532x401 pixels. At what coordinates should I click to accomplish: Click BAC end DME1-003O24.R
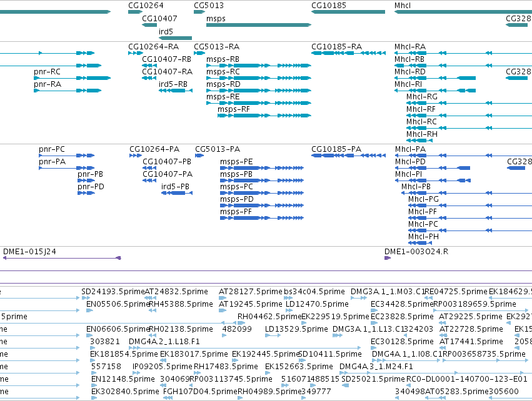[416, 252]
